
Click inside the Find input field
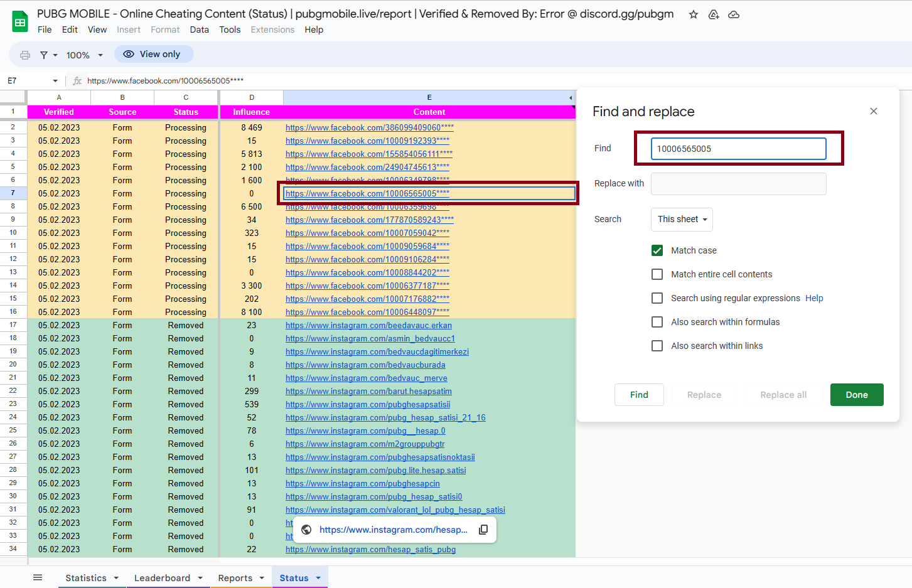click(x=738, y=148)
